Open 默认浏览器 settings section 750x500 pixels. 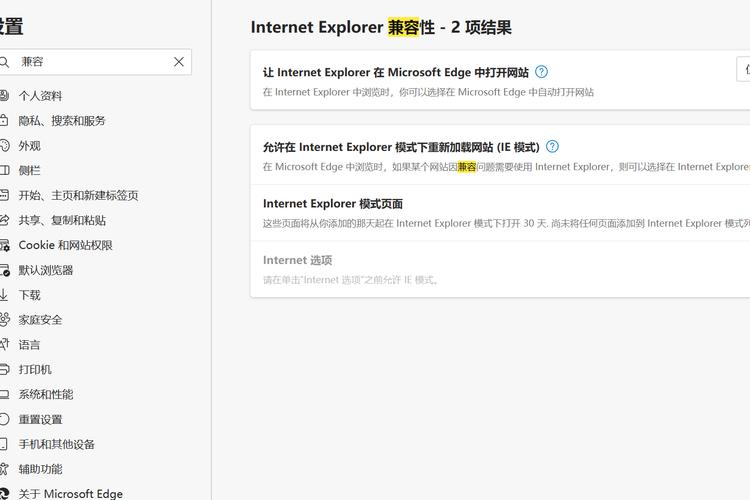pyautogui.click(x=46, y=270)
